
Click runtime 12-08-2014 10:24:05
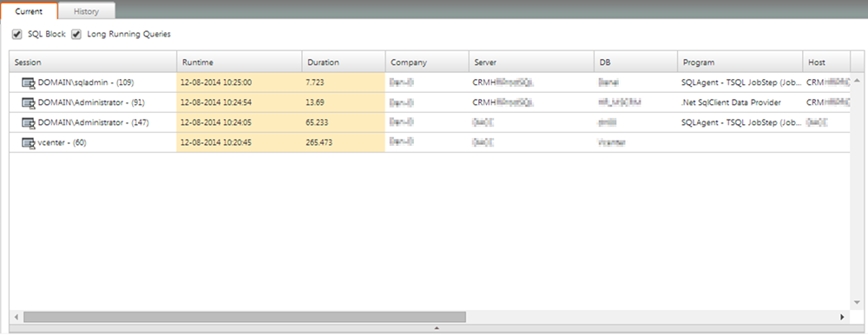coord(216,122)
